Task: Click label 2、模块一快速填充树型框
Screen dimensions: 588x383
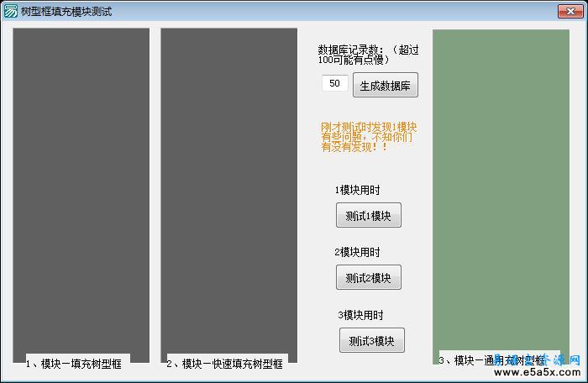Action: [x=224, y=364]
